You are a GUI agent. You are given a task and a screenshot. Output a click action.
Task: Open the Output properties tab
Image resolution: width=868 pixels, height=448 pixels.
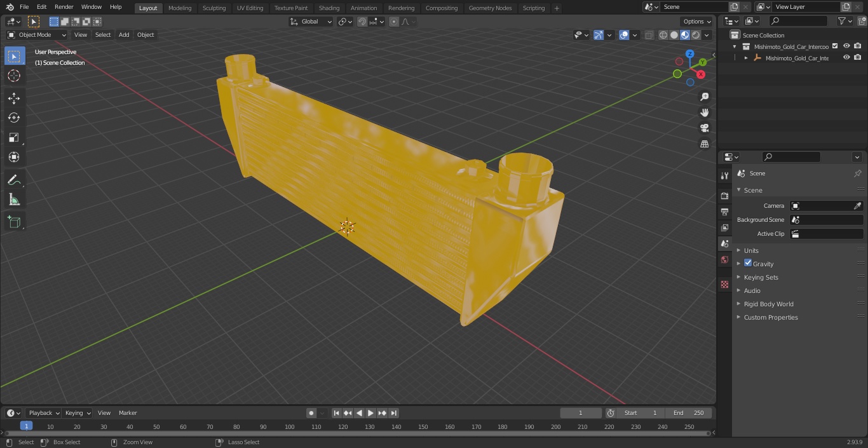click(724, 212)
